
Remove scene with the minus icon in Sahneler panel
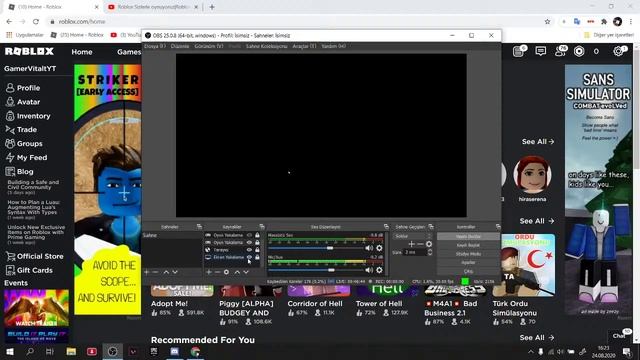[155, 272]
